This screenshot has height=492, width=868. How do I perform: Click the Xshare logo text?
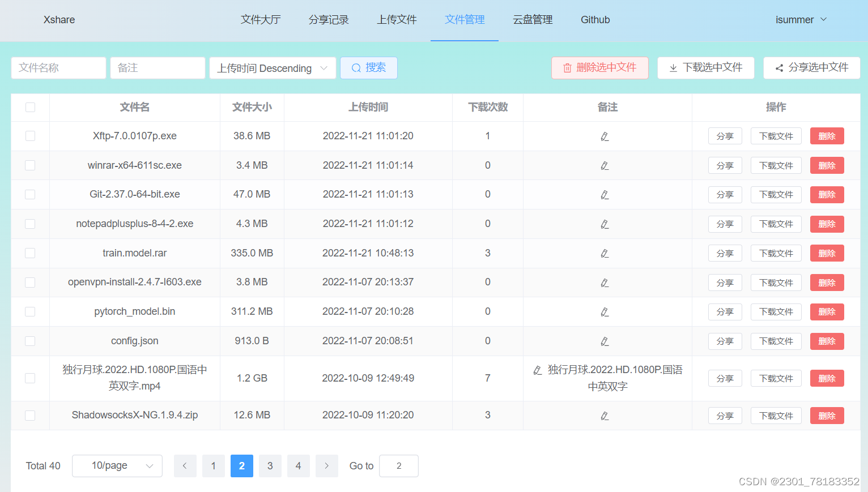[59, 20]
